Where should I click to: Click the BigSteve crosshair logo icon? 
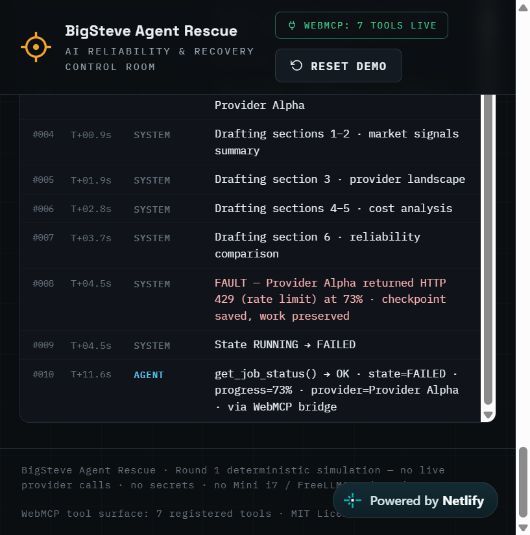[x=36, y=47]
